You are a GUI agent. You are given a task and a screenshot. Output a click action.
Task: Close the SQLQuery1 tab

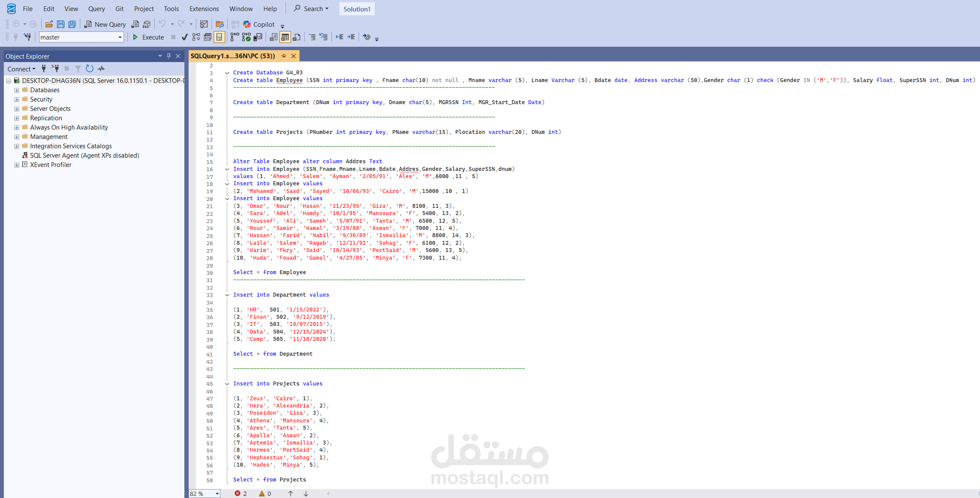(294, 56)
